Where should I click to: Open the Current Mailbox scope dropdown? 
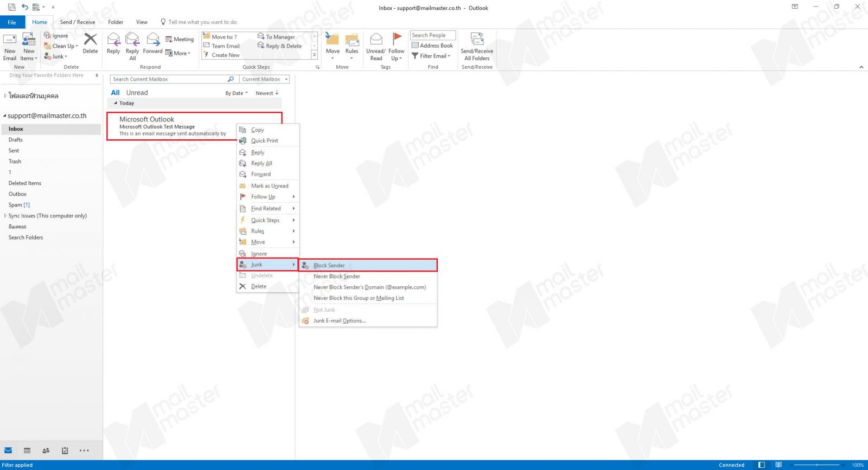point(265,79)
